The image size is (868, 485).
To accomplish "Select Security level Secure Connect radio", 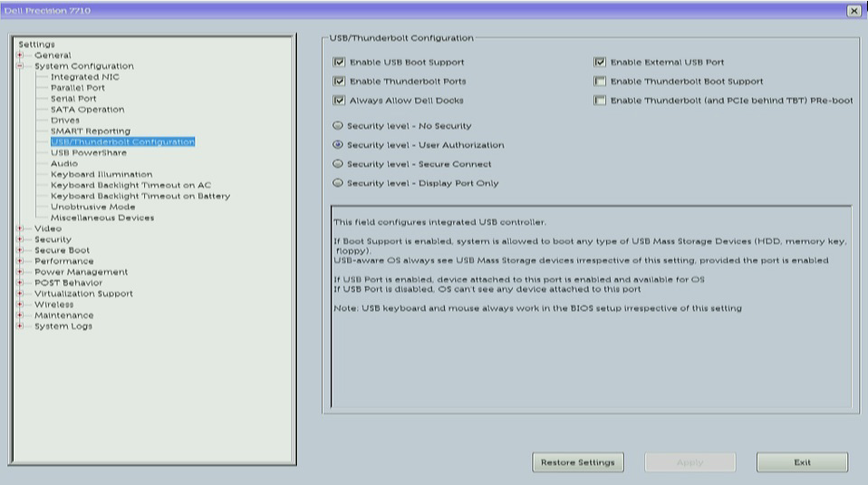I will point(338,164).
